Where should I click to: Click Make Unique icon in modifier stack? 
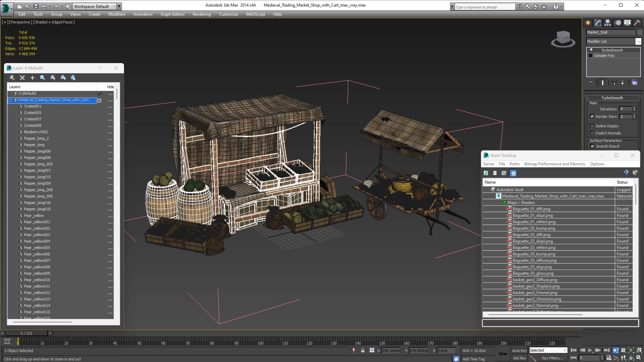point(614,83)
